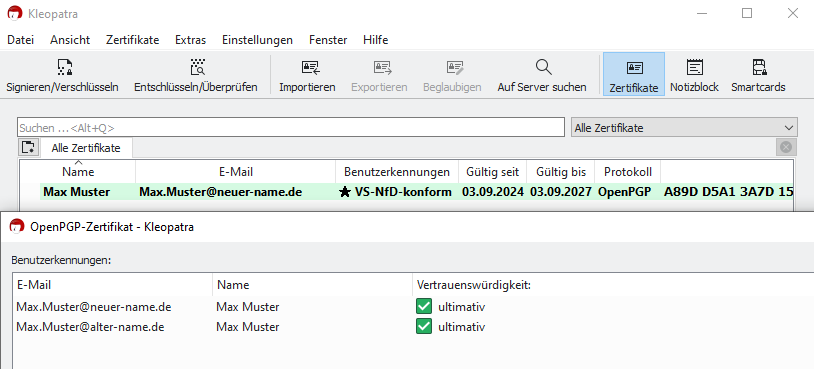Screen dimensions: 814x369
Task: Select the Alle Zertifikate tab
Action: point(86,148)
